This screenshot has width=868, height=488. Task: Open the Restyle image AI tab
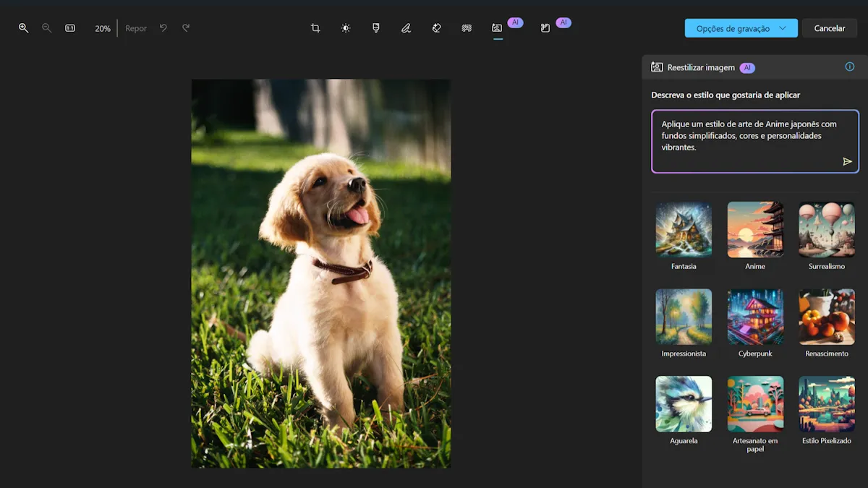pos(498,28)
